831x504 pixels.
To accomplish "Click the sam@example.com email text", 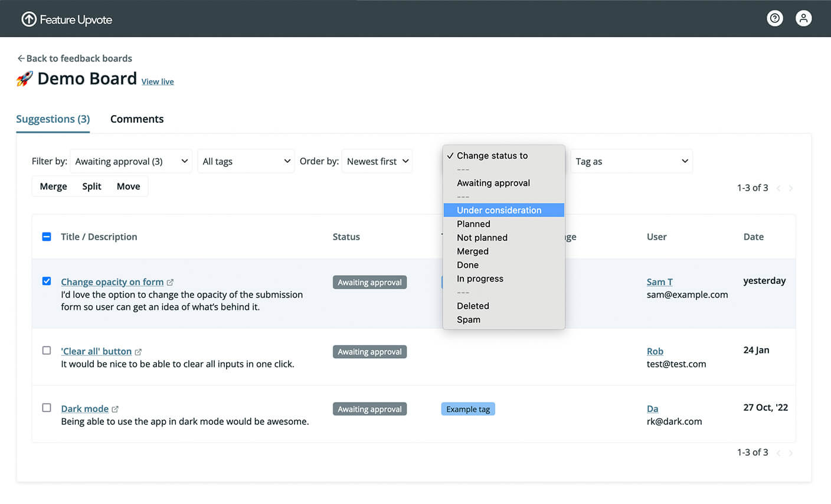I will [687, 294].
